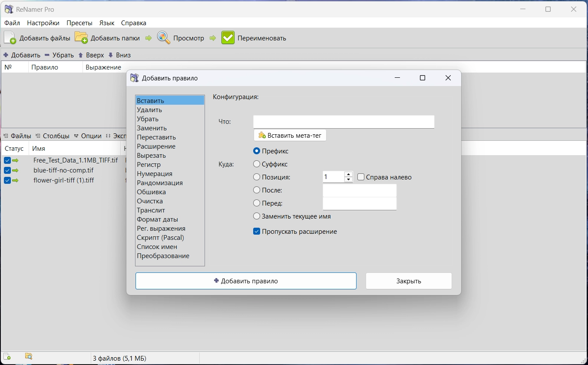588x365 pixels.
Task: Uncheck the file Free_Test_Data_1.1MB_TIFF.tif
Action: pos(7,160)
